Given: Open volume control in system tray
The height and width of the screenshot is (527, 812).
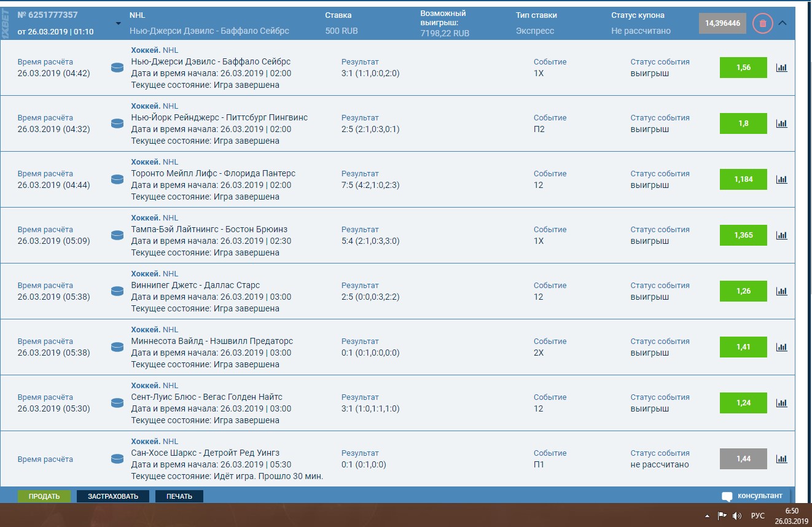Looking at the screenshot, I should (x=737, y=516).
